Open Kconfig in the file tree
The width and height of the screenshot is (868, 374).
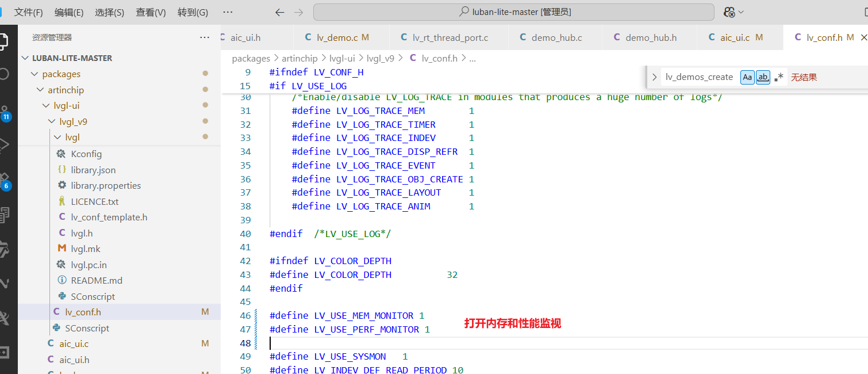(86, 154)
